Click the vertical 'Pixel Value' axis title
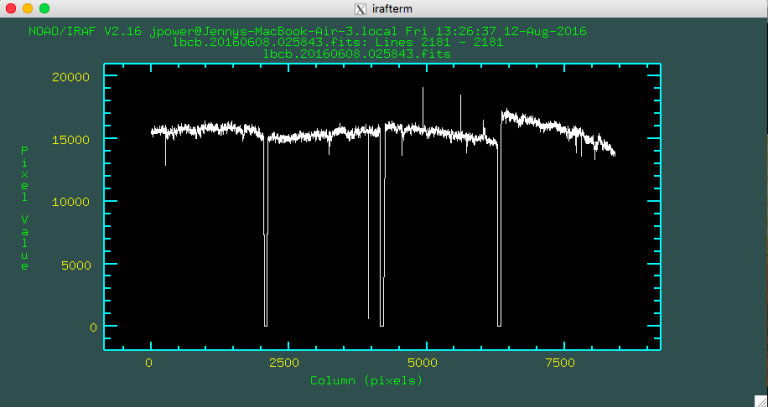Viewport: 768px width, 407px height. click(x=24, y=208)
